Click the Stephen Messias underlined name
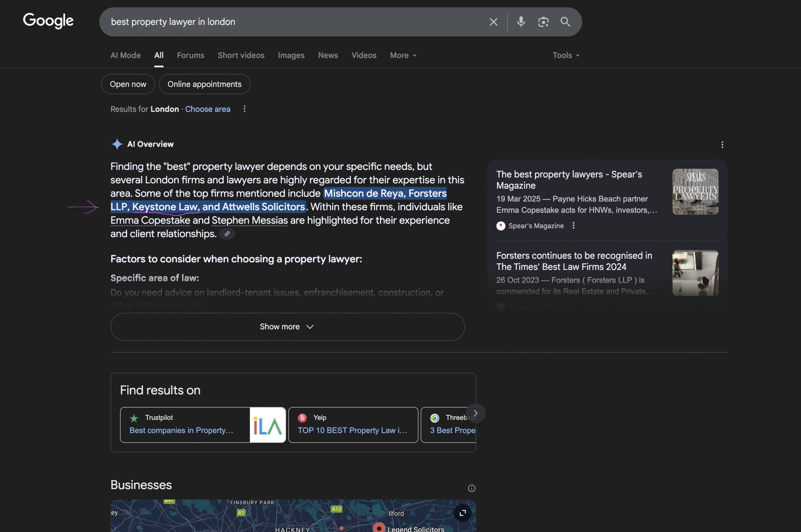This screenshot has height=532, width=801. [x=250, y=220]
